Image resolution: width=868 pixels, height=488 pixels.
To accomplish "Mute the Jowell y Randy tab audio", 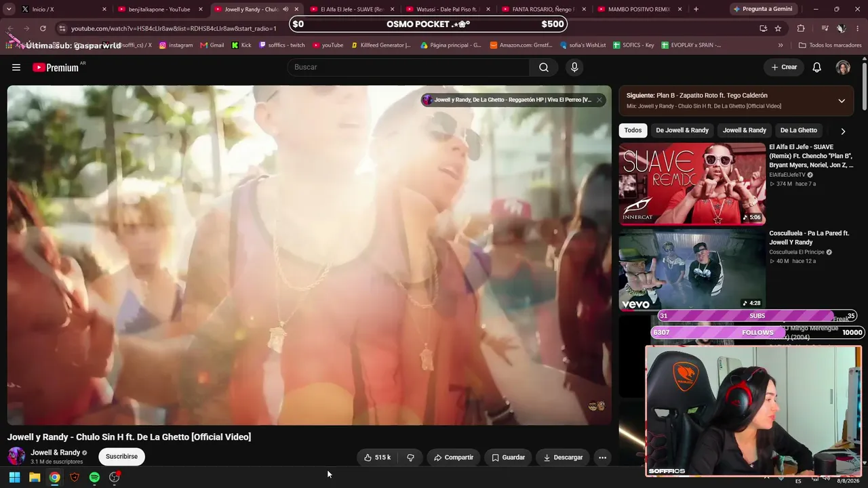I will (x=285, y=9).
